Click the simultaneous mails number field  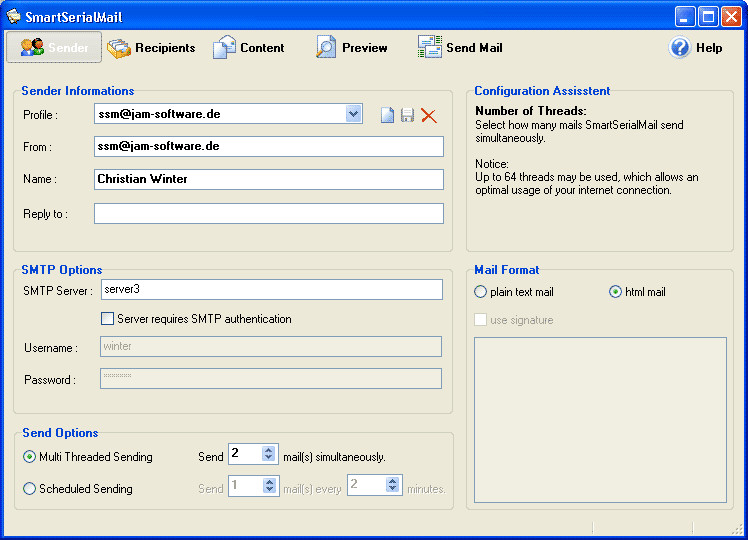[x=245, y=454]
